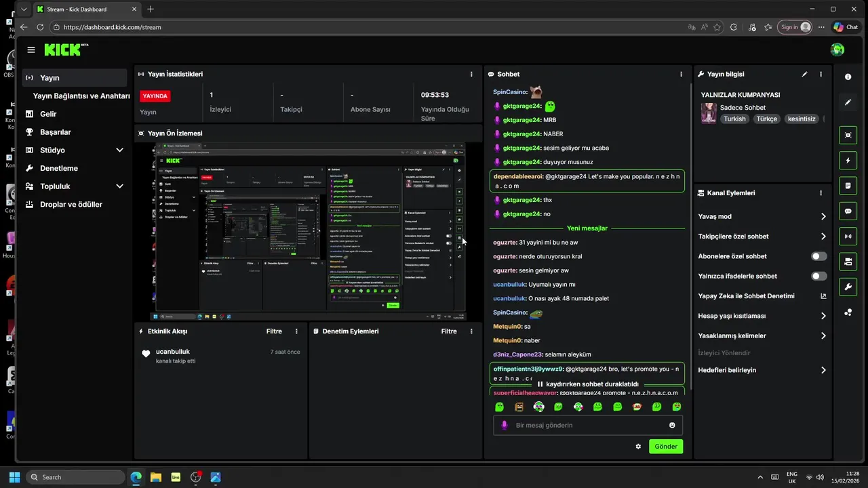Open Yayın İstatistikleri three-dot menu
This screenshot has width=868, height=488.
pyautogui.click(x=471, y=75)
